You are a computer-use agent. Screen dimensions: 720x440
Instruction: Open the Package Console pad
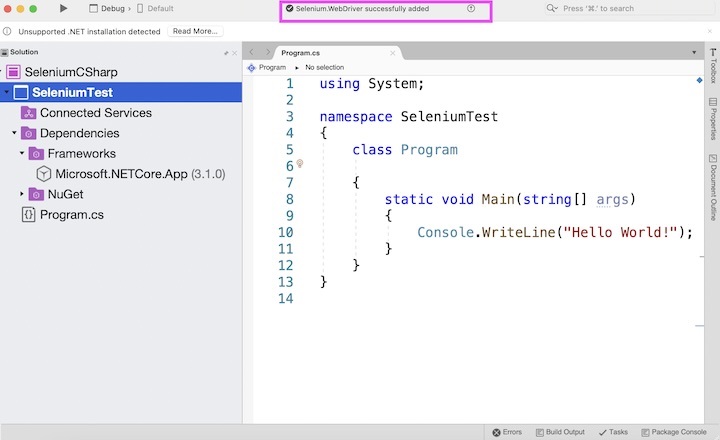coord(674,432)
